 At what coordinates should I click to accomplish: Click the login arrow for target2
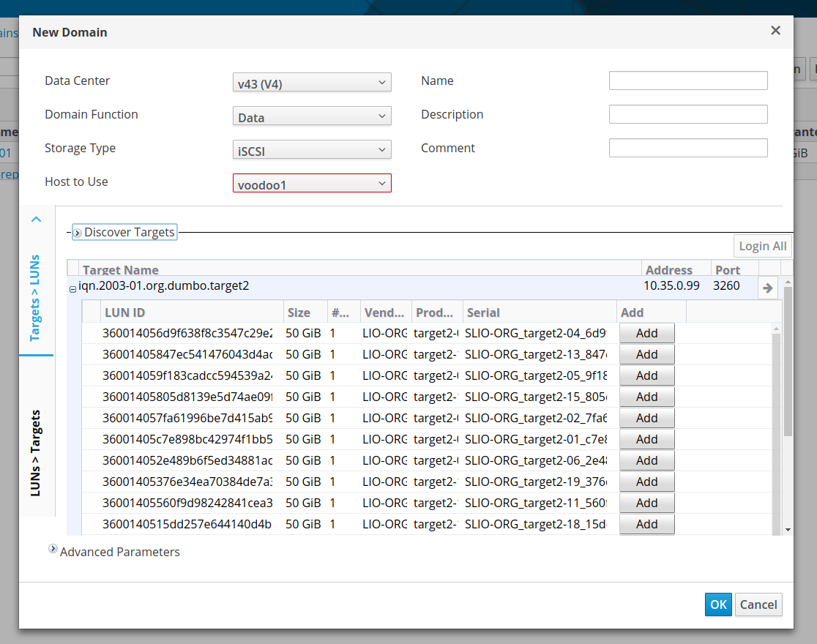tap(767, 288)
